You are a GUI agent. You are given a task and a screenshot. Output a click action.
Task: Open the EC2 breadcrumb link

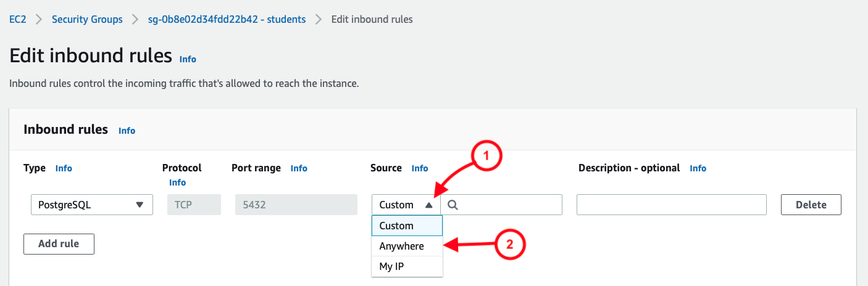[17, 19]
